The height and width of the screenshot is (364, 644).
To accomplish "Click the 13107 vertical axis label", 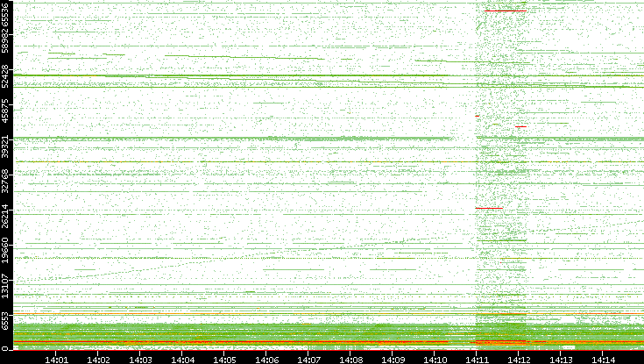I will pyautogui.click(x=6, y=284).
